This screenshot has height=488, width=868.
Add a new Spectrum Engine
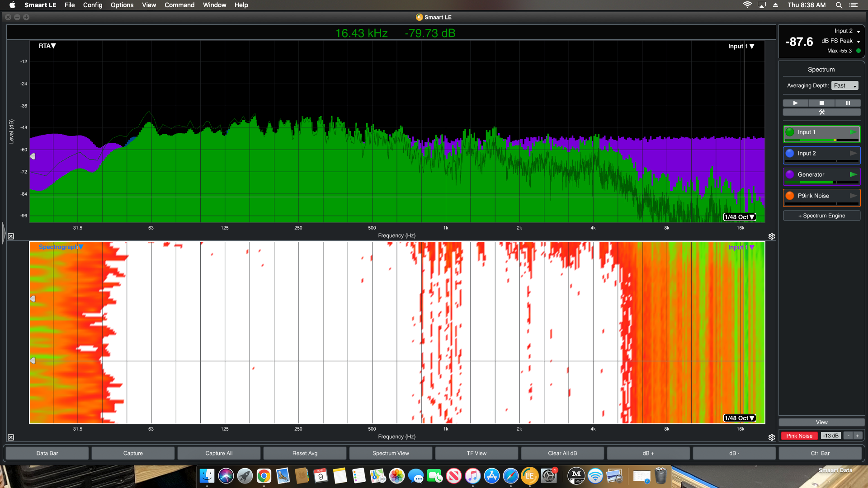point(821,216)
